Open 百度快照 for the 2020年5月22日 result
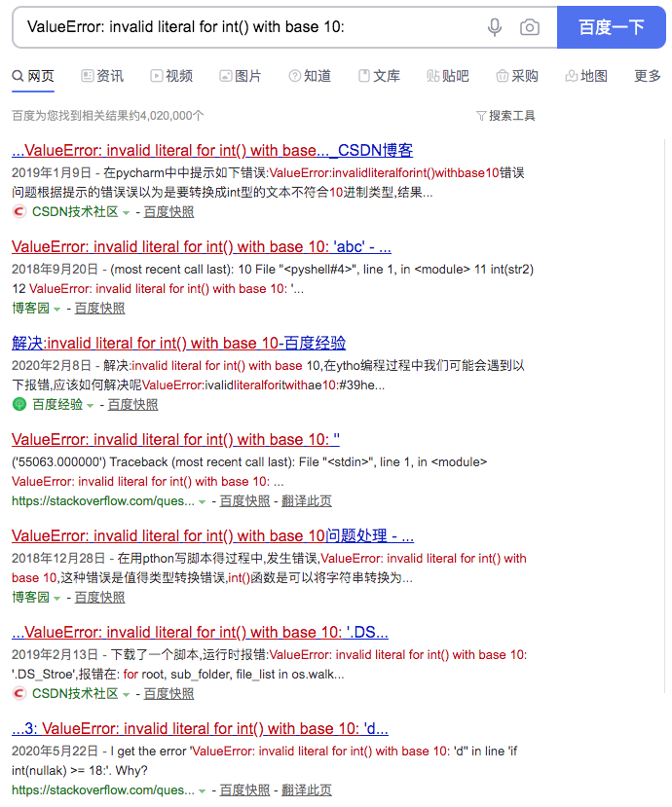The height and width of the screenshot is (807, 672). click(x=244, y=790)
